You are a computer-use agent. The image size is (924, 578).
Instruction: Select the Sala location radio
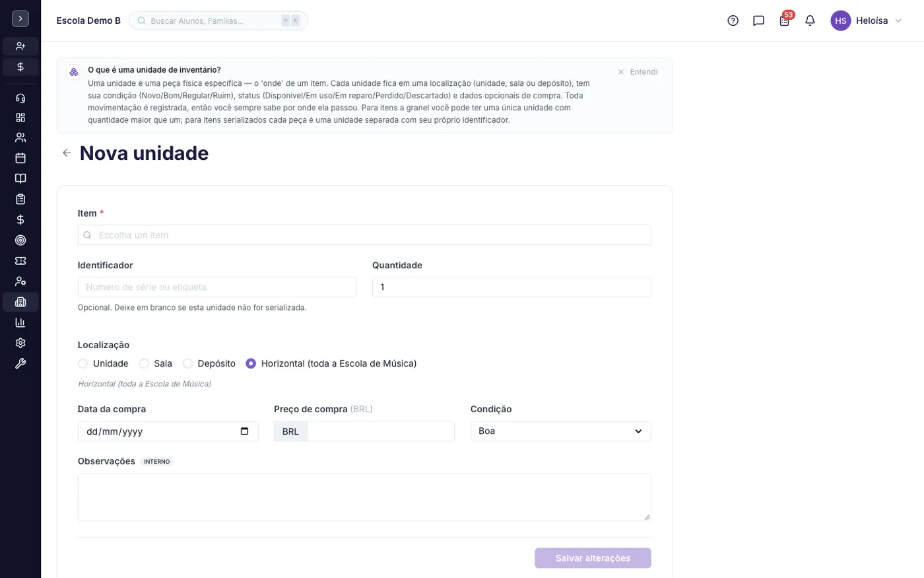tap(144, 363)
